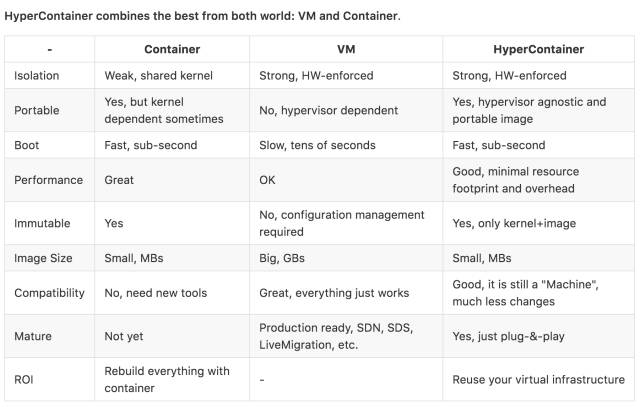
Task: Click the VM column header
Action: click(x=346, y=49)
